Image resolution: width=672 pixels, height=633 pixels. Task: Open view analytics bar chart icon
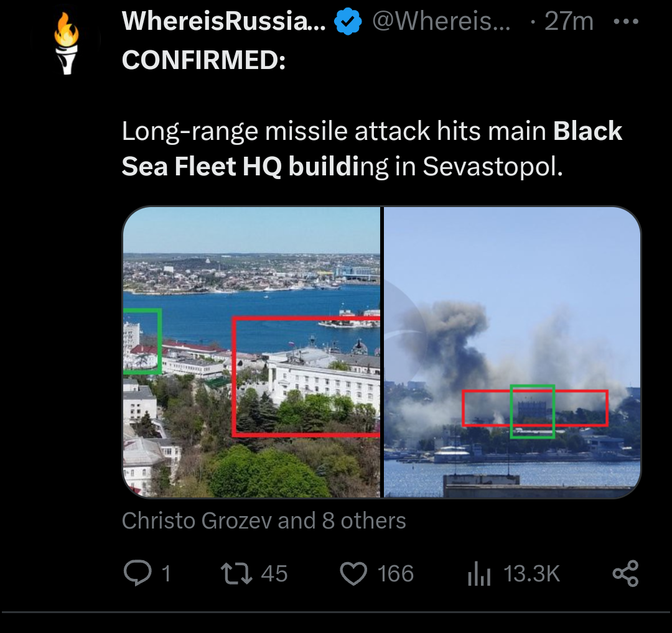(x=479, y=575)
